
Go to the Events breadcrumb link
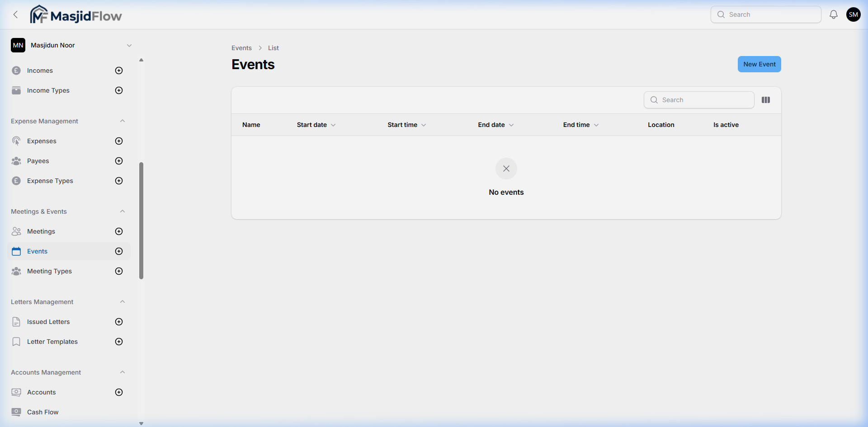pos(241,47)
